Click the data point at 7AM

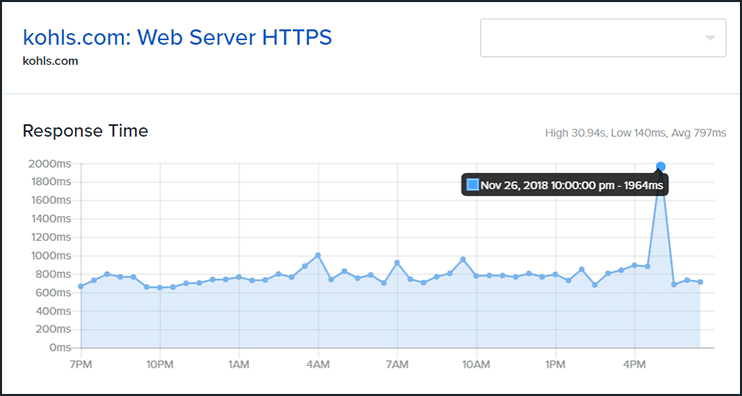[x=397, y=263]
